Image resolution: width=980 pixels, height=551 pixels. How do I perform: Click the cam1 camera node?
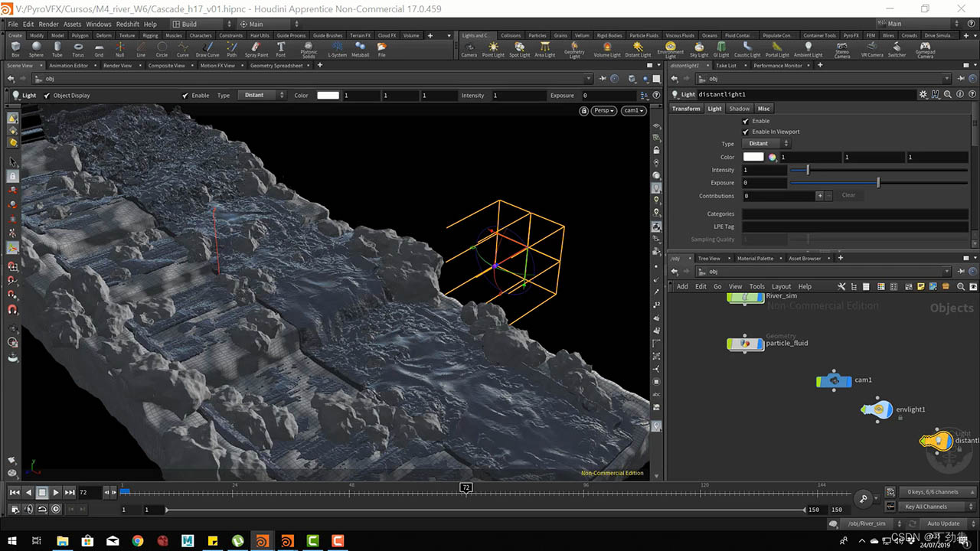pyautogui.click(x=834, y=380)
